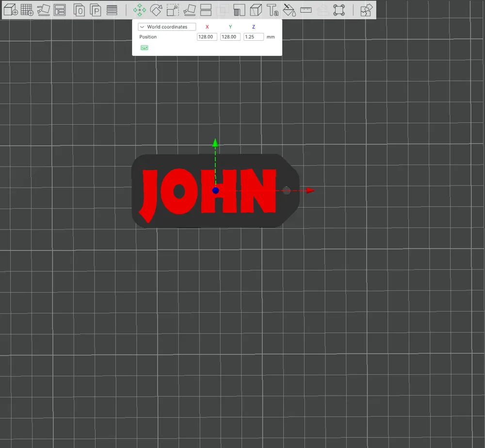Image resolution: width=485 pixels, height=448 pixels.
Task: Add a new plate with grid-plus icon
Action: (x=27, y=10)
